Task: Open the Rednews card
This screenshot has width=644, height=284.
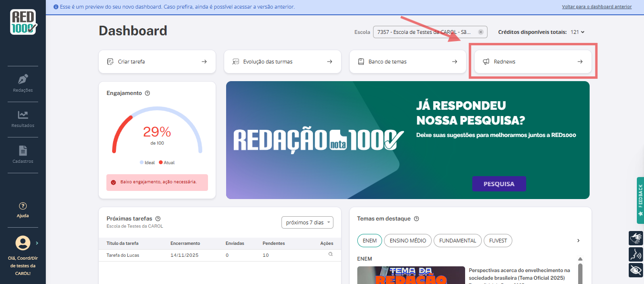Action: [x=533, y=62]
